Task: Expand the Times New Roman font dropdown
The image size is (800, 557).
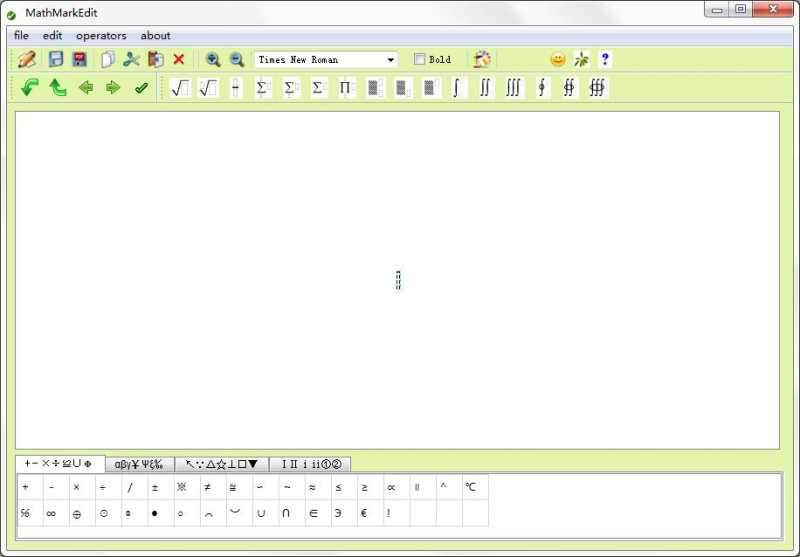Action: click(x=390, y=60)
